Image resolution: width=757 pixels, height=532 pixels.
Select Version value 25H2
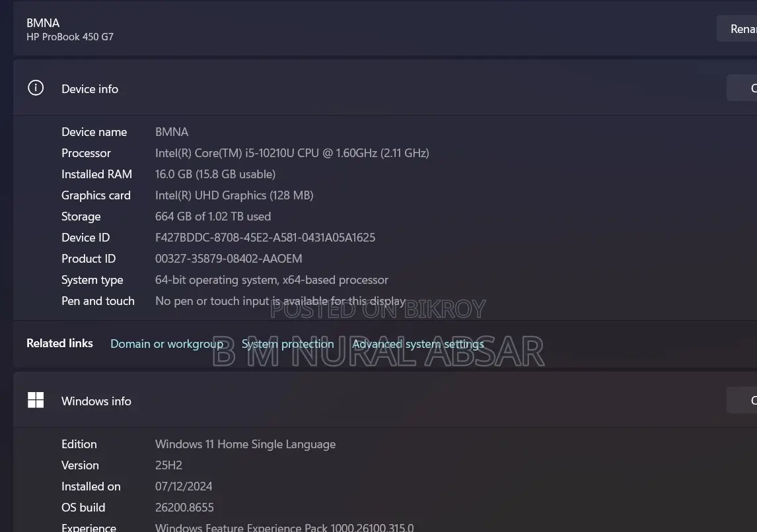(x=168, y=465)
